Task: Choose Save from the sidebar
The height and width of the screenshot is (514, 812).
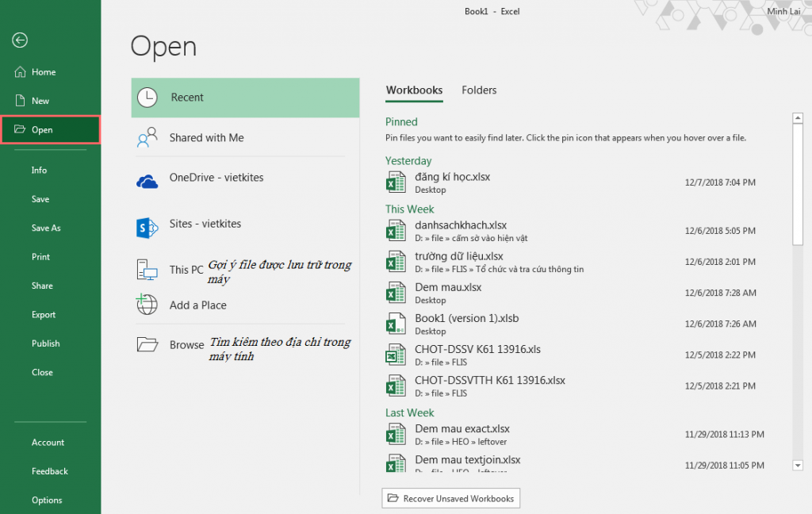Action: coord(40,199)
